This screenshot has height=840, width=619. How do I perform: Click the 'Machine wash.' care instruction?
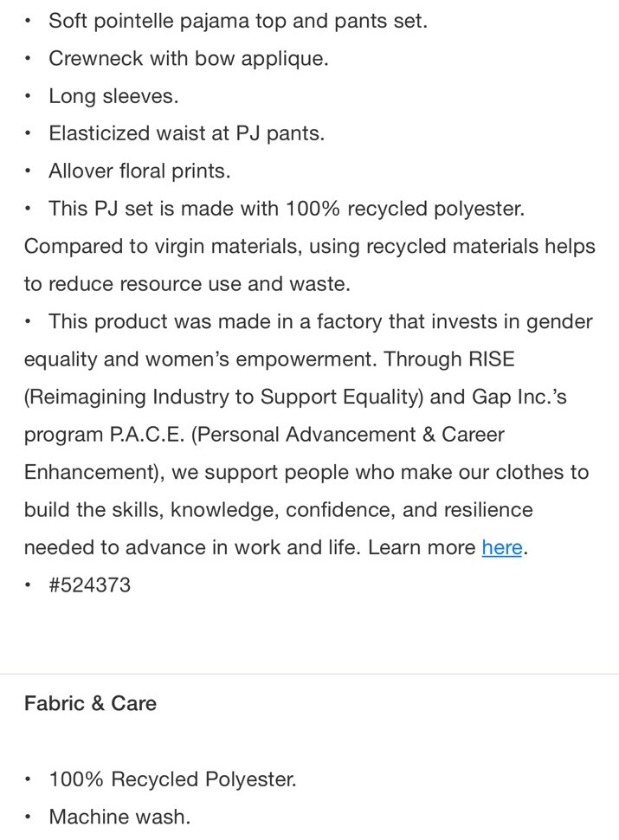tap(120, 817)
